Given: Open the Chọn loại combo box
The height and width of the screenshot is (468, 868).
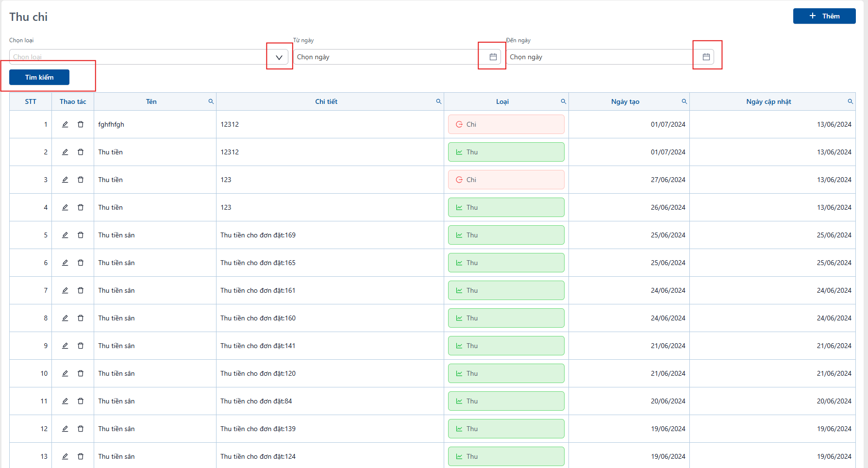Looking at the screenshot, I should (149, 57).
